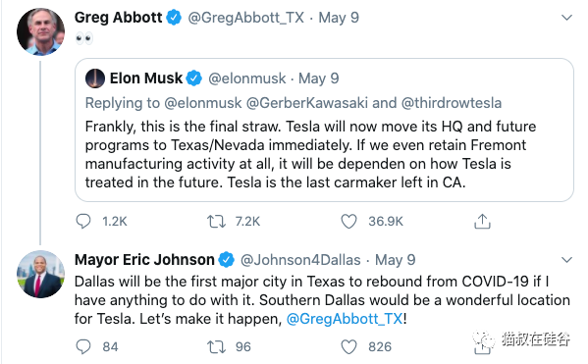Share Greg Abbott's tweet

pyautogui.click(x=482, y=221)
